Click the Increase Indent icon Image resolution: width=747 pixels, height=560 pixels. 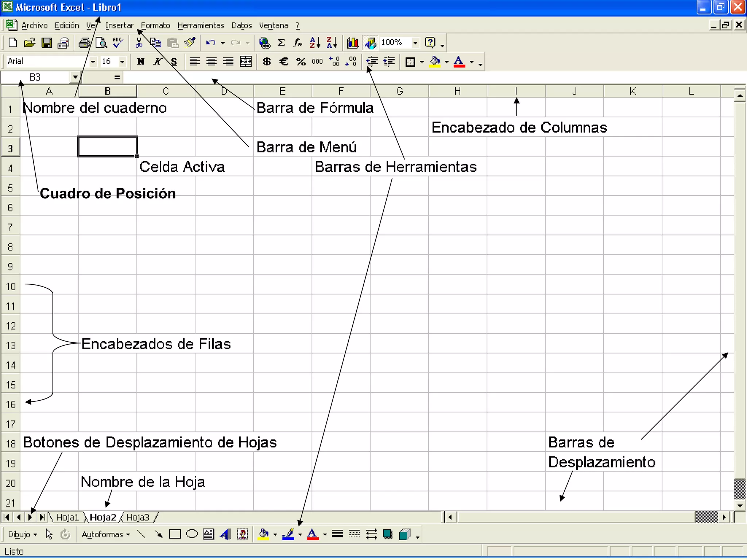click(x=389, y=62)
